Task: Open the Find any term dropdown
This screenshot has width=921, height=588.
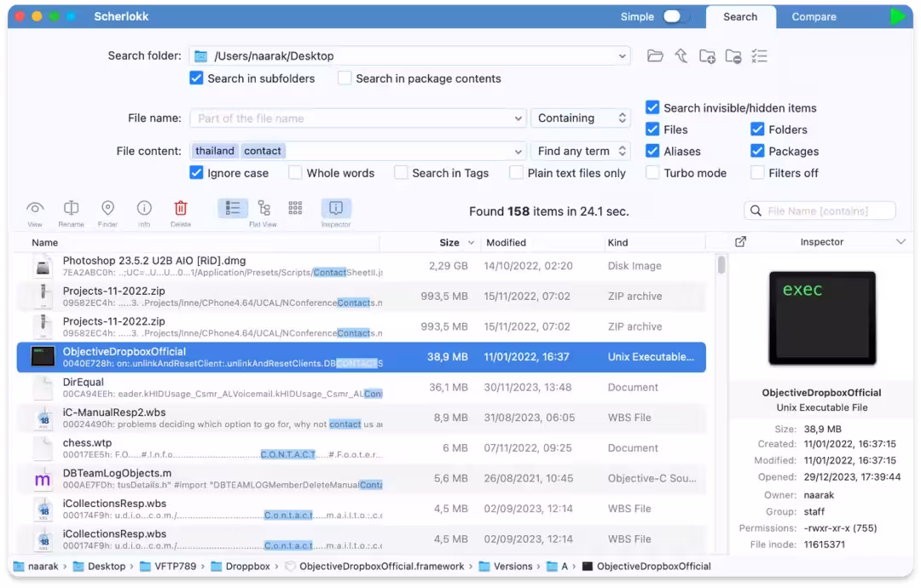Action: tap(581, 151)
